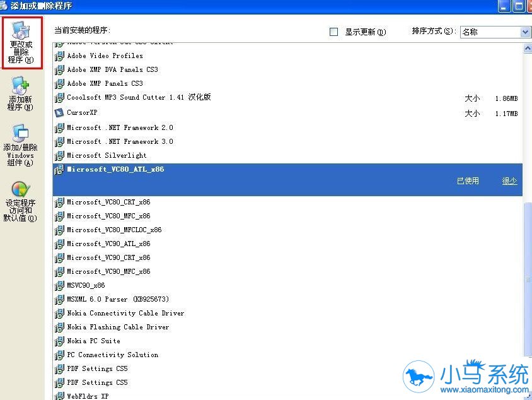Open Set Program Access and Defaults (设定程序访问和默认值) icon
532x400 pixels.
(x=20, y=202)
